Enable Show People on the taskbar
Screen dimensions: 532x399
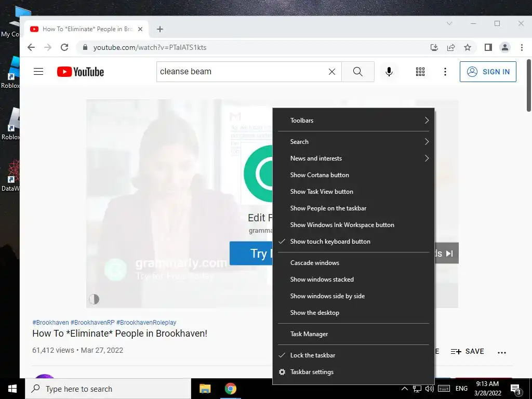pos(353,208)
